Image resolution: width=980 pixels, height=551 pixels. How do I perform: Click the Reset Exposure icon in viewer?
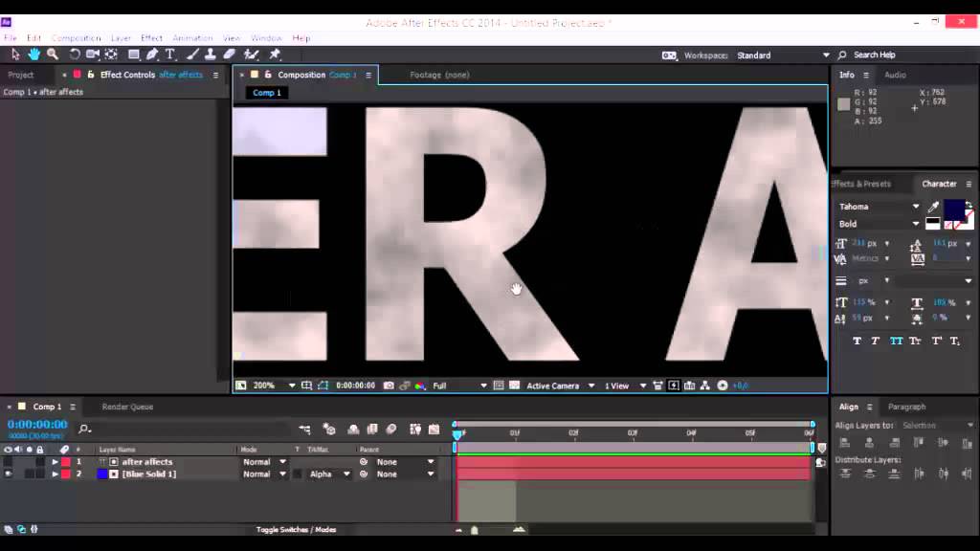click(x=722, y=386)
